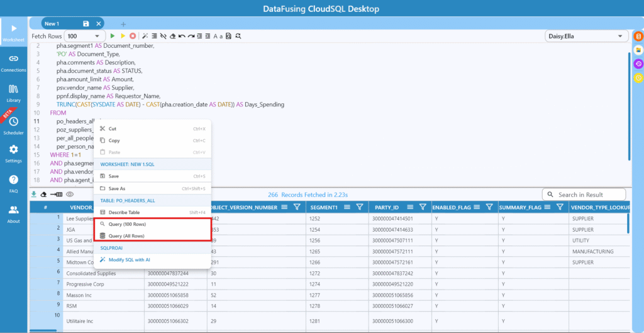The height and width of the screenshot is (333, 644).
Task: Select Query (100 Rows) menu entry
Action: [152, 224]
